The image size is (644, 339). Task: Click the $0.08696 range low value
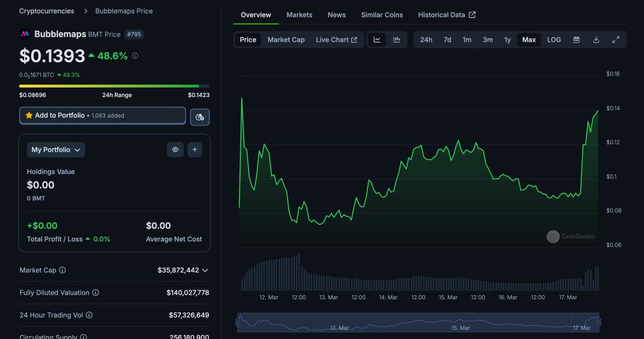click(33, 95)
